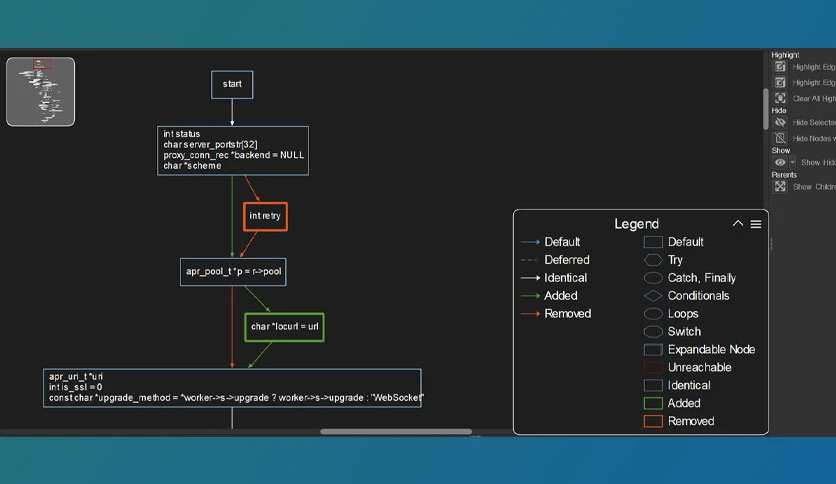Select the node beginning with 'int status'
The width and height of the screenshot is (836, 484).
[x=233, y=150]
